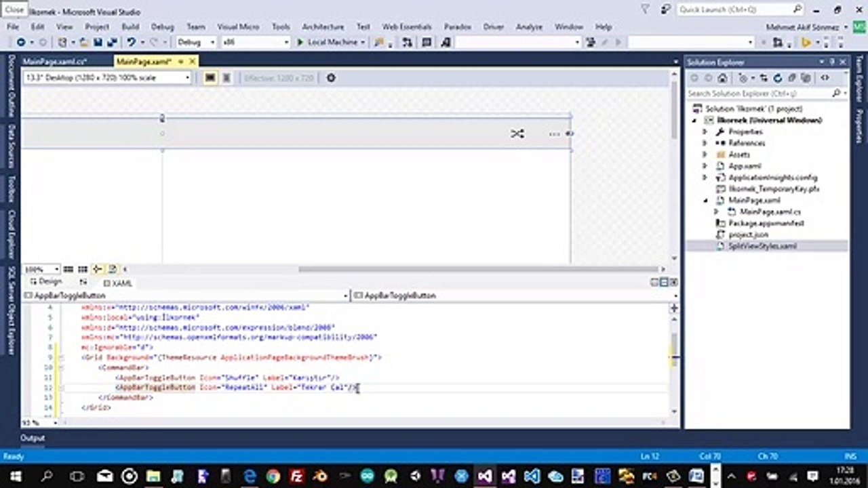Viewport: 868px width, 488px height.
Task: Expand the MainPage.xaml.cs node
Action: click(x=716, y=212)
